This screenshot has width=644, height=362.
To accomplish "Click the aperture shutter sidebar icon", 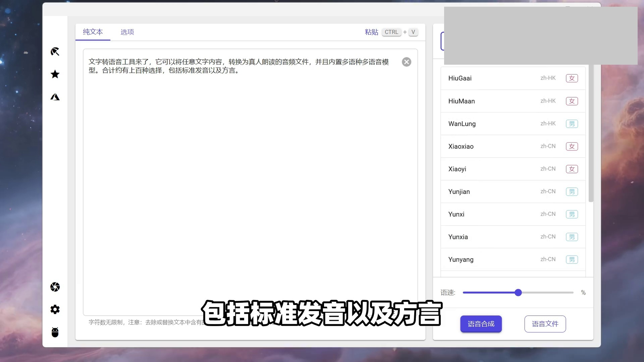I will coord(55,287).
